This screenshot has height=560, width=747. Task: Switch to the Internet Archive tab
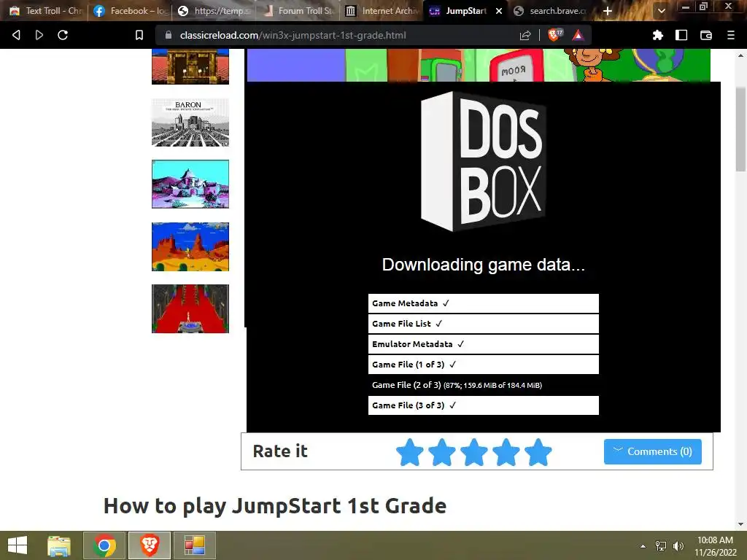point(382,11)
